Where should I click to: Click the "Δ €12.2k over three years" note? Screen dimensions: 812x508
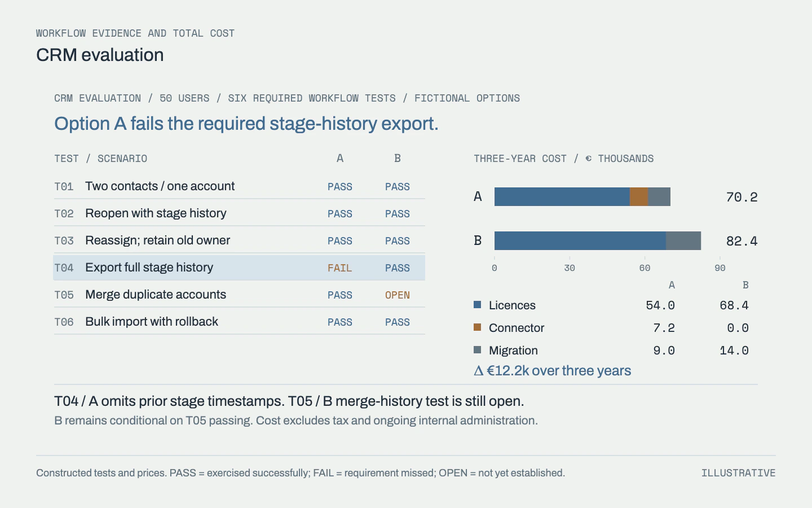[553, 371]
